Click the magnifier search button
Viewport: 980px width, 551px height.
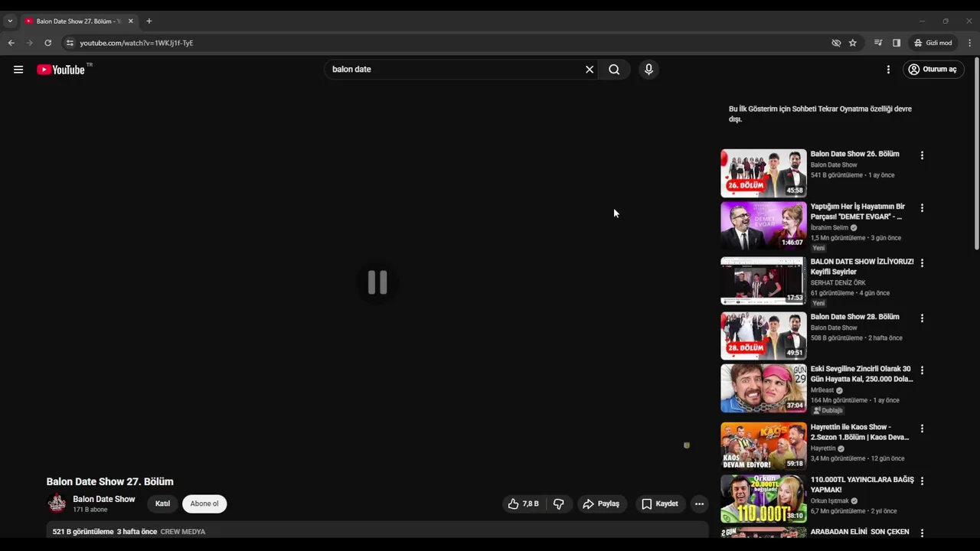[614, 70]
